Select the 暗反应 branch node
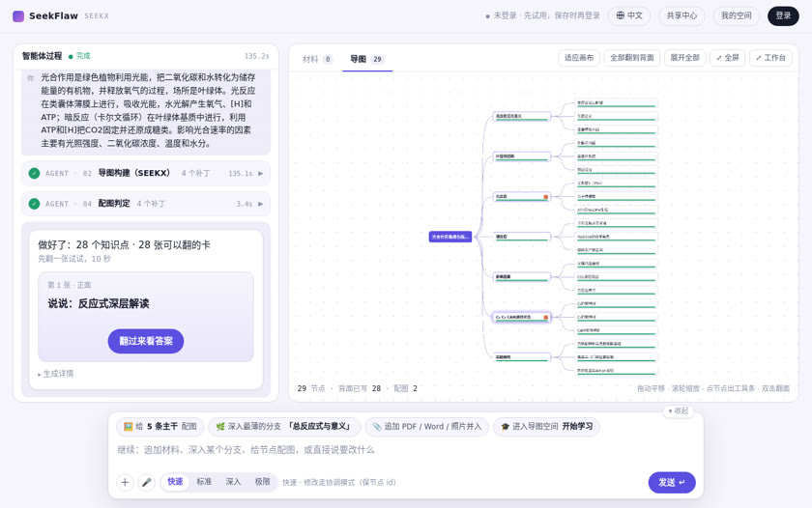This screenshot has height=508, width=812. (521, 237)
